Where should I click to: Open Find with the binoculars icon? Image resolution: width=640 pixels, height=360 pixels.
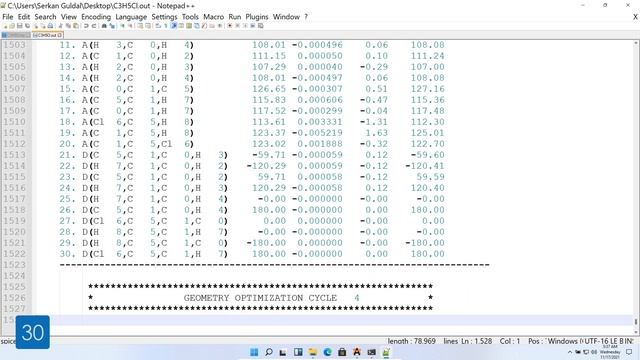[x=104, y=26]
